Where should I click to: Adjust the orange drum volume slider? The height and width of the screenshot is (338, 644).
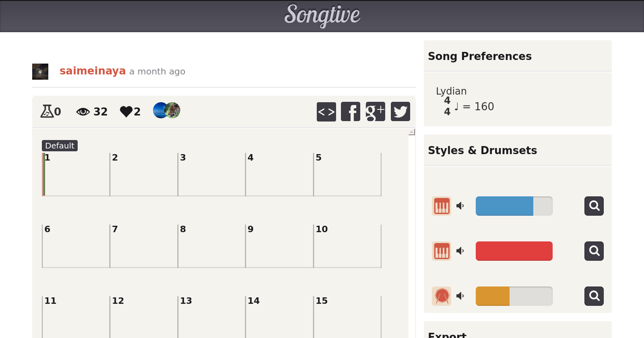click(x=514, y=296)
